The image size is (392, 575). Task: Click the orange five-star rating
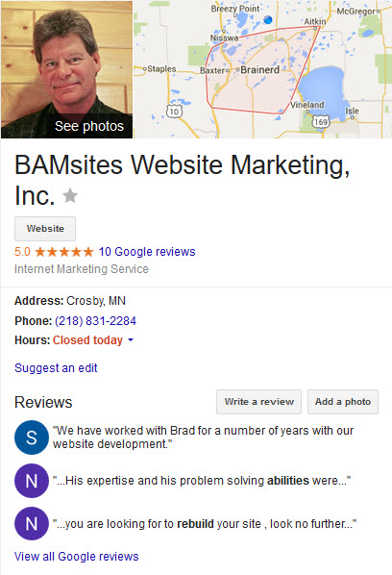64,252
